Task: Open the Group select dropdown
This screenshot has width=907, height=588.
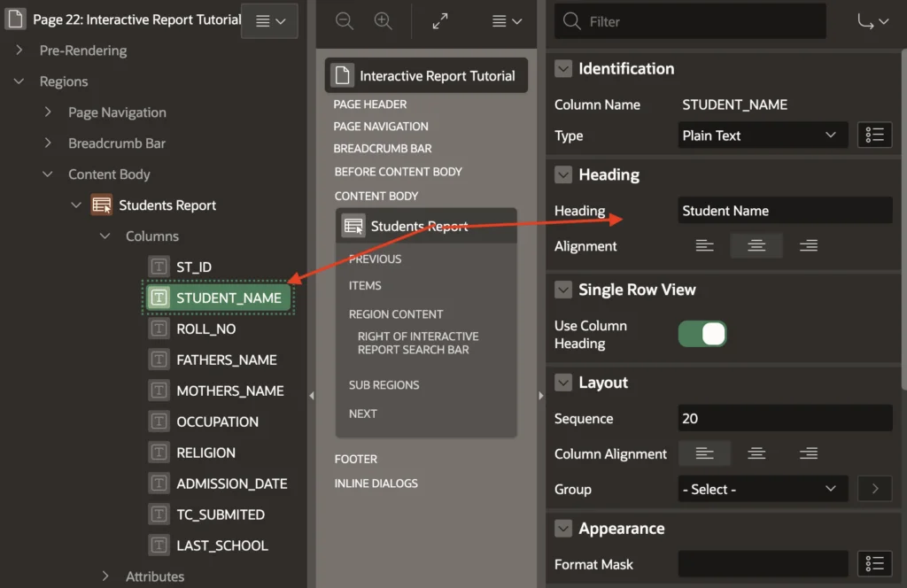Action: click(763, 489)
